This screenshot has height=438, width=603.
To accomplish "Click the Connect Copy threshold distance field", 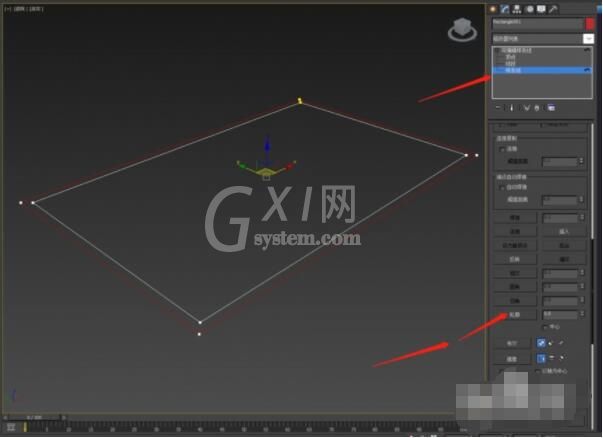I will tap(560, 162).
